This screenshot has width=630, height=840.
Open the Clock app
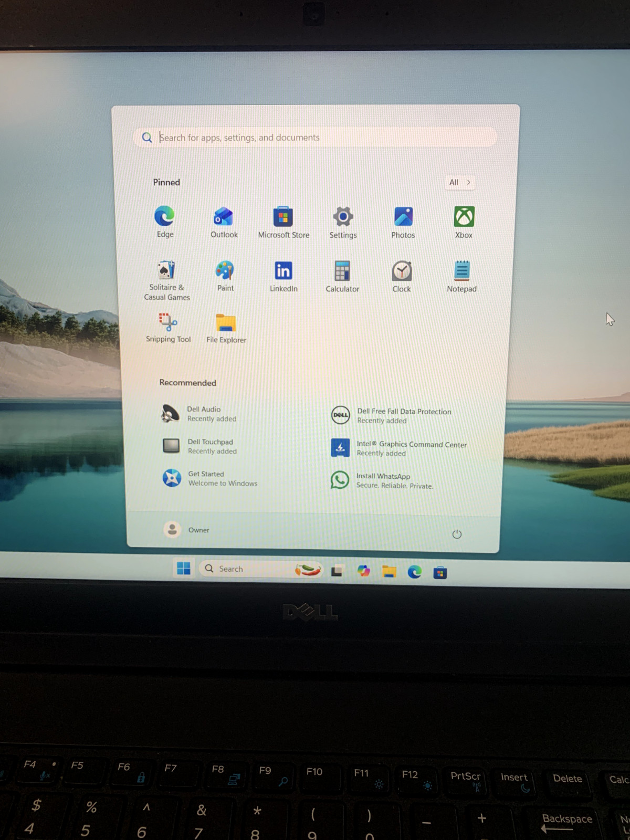pyautogui.click(x=402, y=277)
